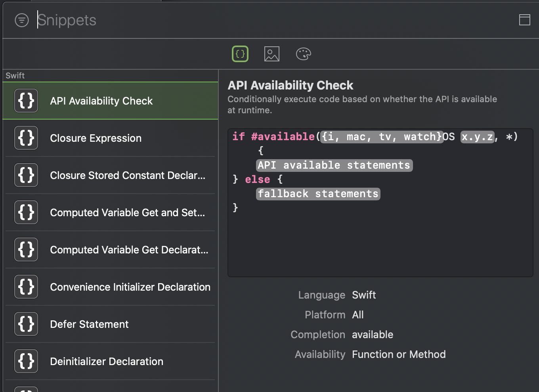The image size is (539, 392).
Task: Select the "fallback statements" placeholder token
Action: tap(318, 194)
